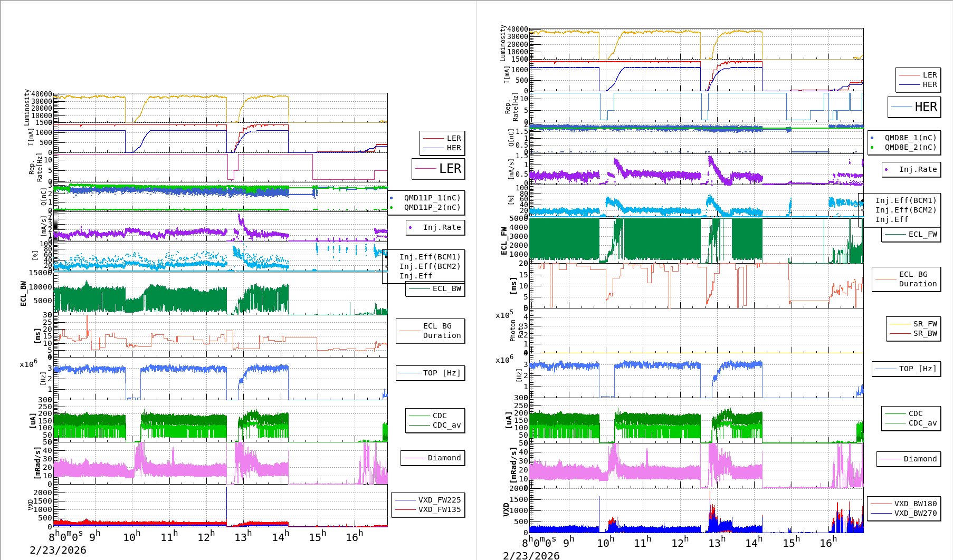Click the 13h tick on left time axis
The width and height of the screenshot is (953, 560).
[x=242, y=537]
